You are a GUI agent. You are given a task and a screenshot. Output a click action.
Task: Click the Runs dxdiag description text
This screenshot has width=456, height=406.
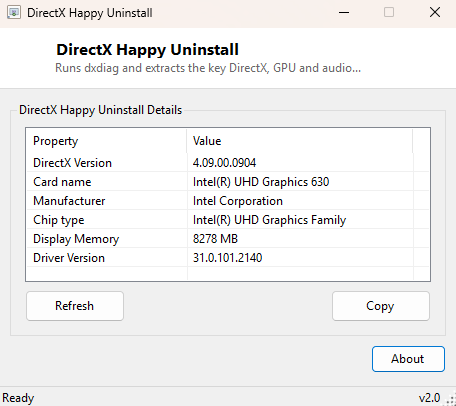coord(208,68)
